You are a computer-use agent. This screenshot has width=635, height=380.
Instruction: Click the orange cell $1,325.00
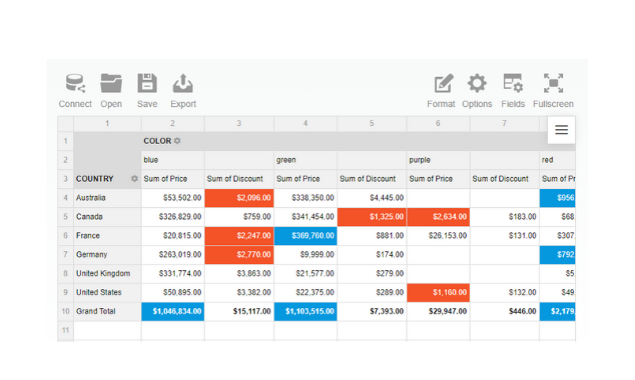click(372, 217)
